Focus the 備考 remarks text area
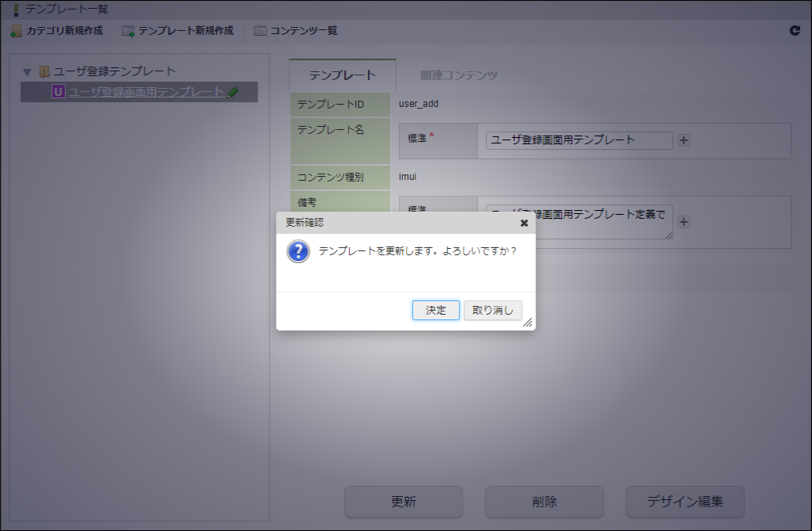This screenshot has height=531, width=812. [580, 222]
